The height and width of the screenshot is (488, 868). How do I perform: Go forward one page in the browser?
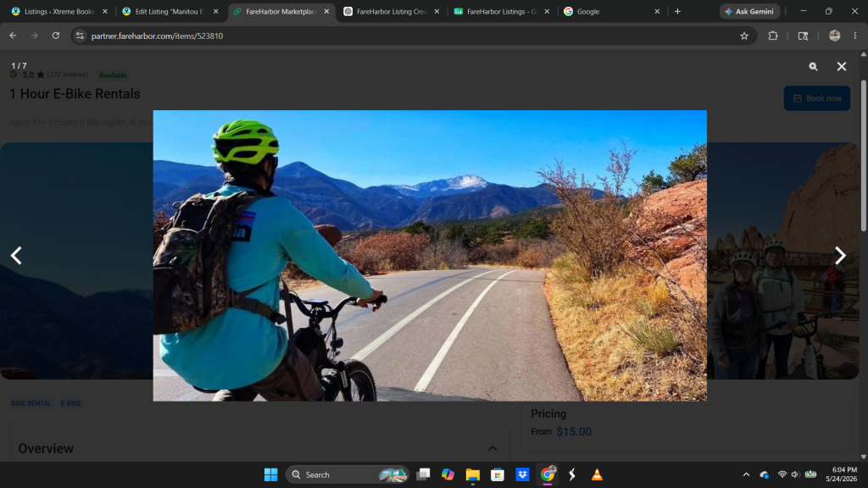(34, 36)
